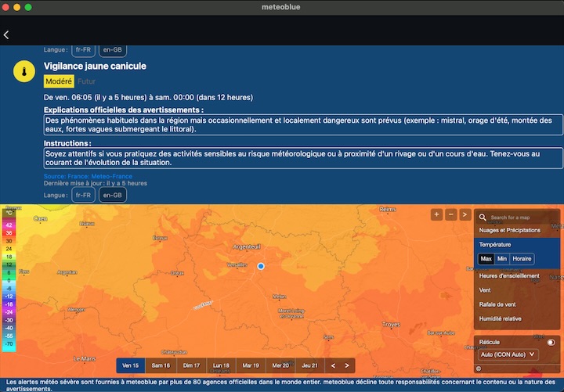Image resolution: width=564 pixels, height=392 pixels.
Task: Zoom in the map with plus button
Action: [436, 214]
